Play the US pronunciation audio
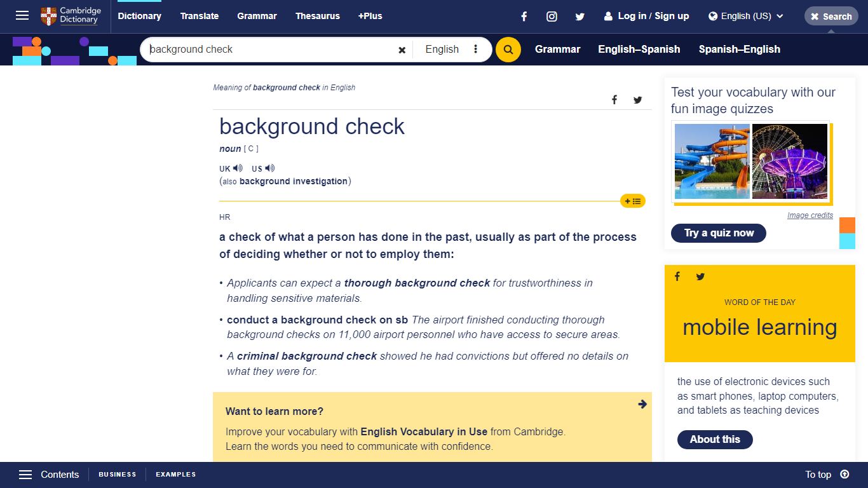Screen dimensions: 868x488 (x=270, y=168)
